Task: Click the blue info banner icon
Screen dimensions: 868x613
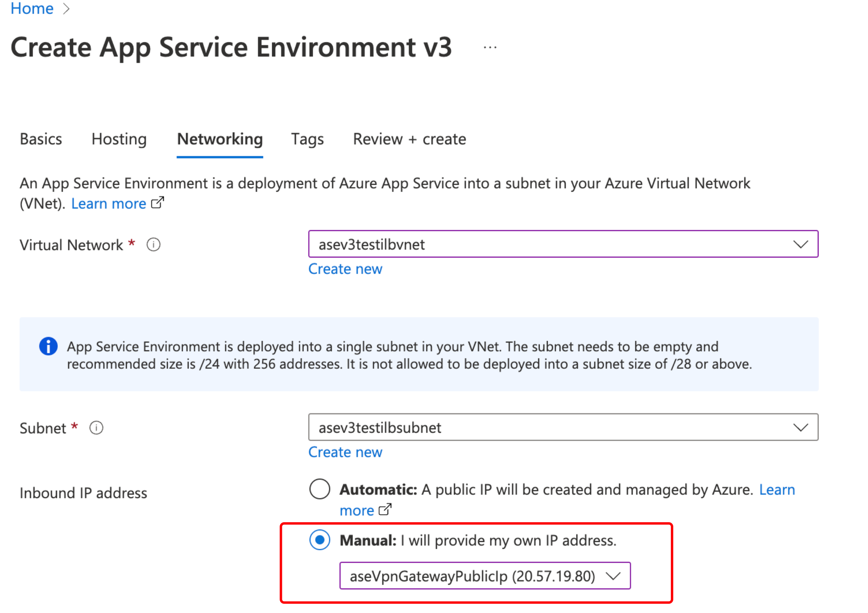Action: click(x=48, y=346)
